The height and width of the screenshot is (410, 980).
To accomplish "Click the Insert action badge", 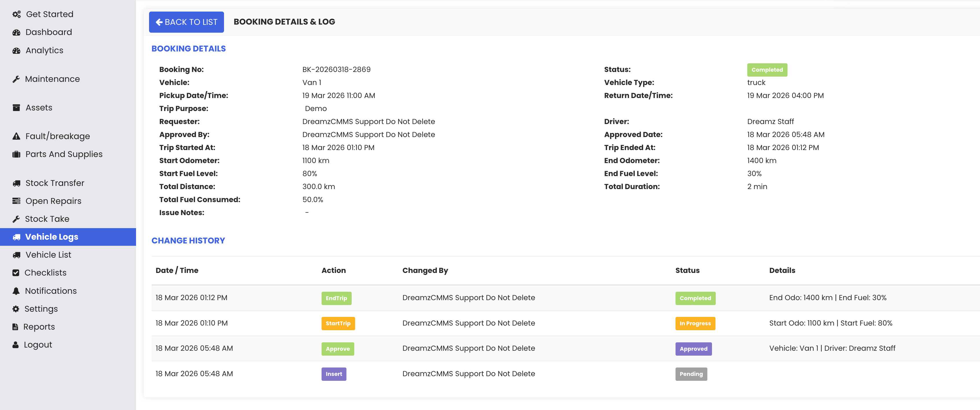I will 334,374.
